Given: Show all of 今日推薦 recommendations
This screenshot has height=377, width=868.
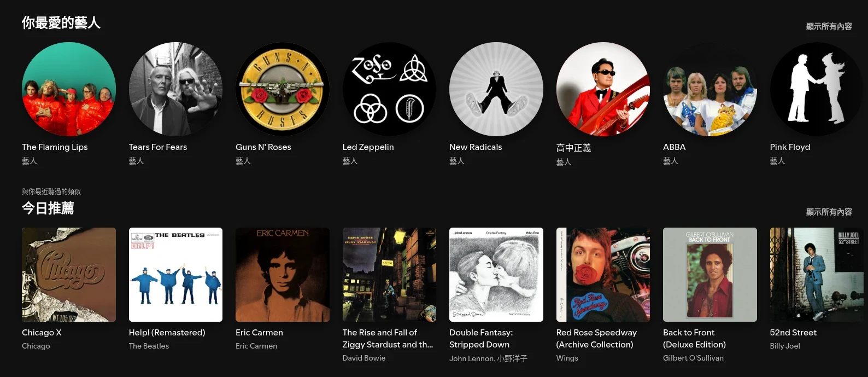Looking at the screenshot, I should pyautogui.click(x=829, y=212).
